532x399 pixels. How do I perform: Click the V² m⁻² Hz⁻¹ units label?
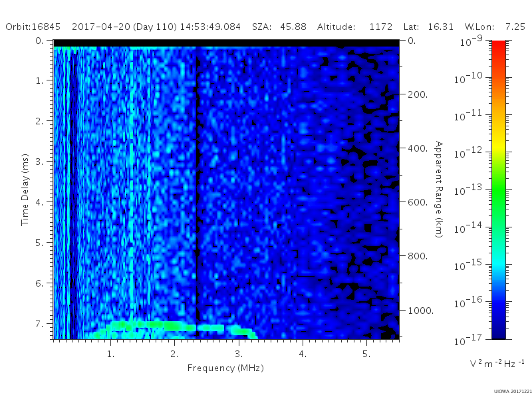pyautogui.click(x=497, y=364)
